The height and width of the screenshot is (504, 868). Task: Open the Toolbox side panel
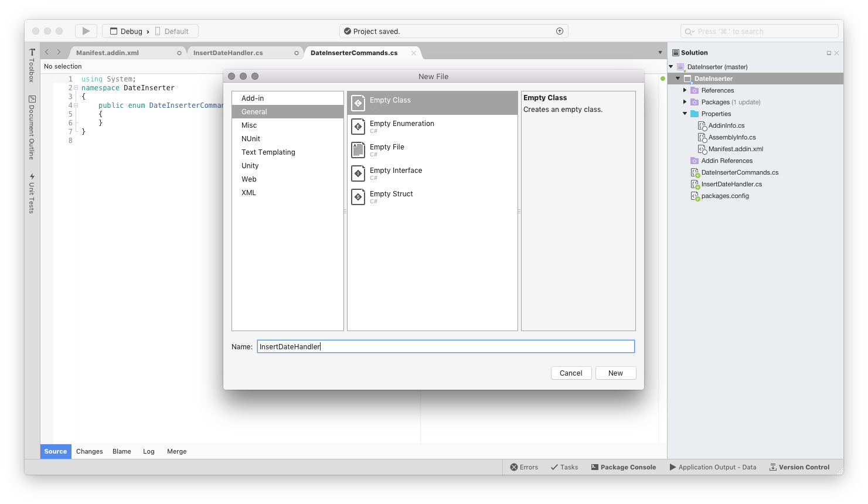(32, 65)
